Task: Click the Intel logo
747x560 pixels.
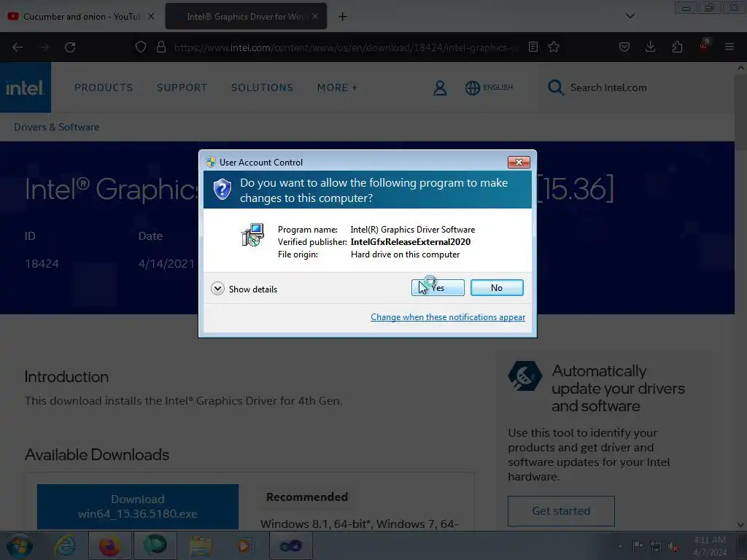Action: (x=26, y=87)
